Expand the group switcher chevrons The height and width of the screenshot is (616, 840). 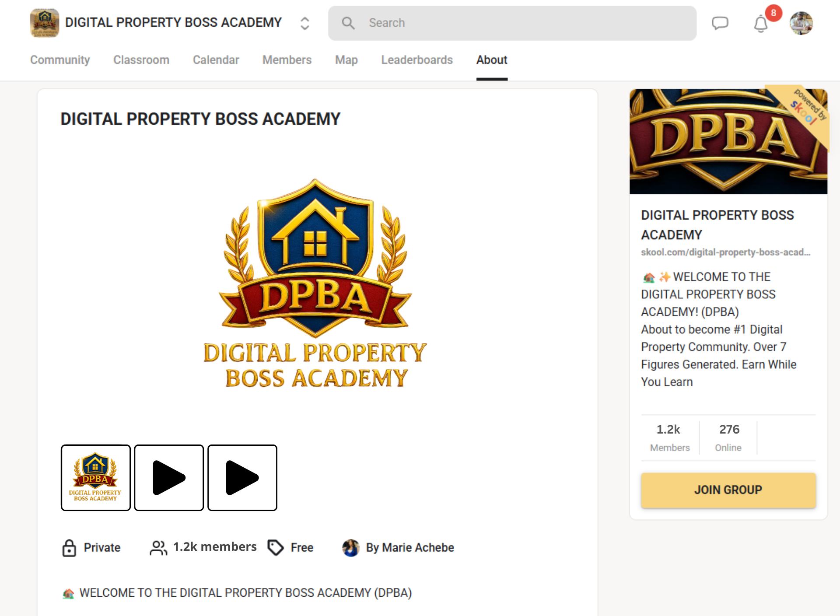tap(305, 23)
